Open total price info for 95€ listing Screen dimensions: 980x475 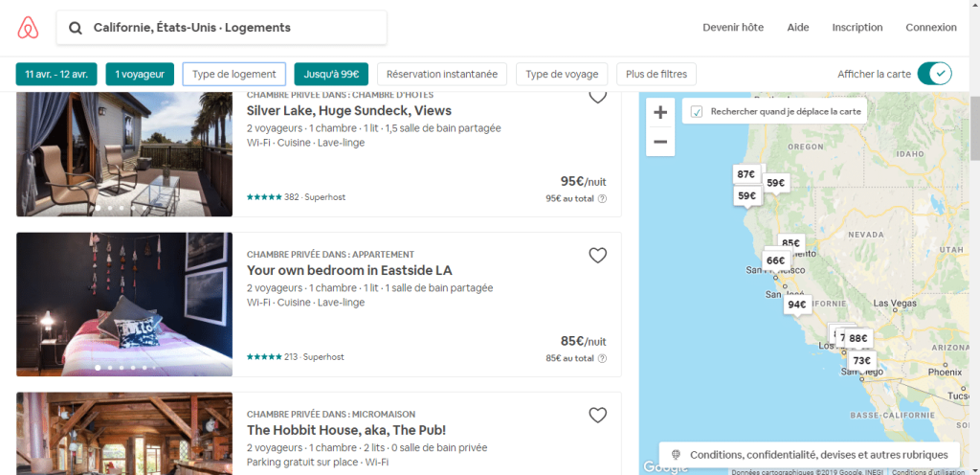pyautogui.click(x=602, y=199)
